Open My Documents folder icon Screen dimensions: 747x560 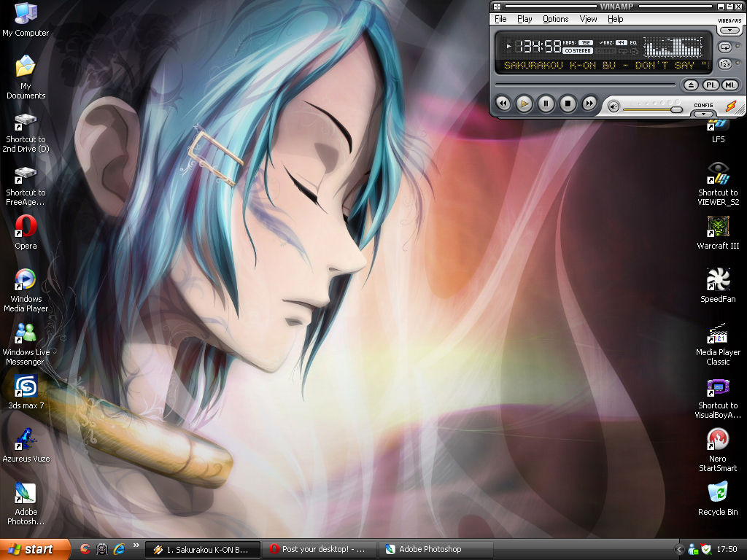point(26,66)
